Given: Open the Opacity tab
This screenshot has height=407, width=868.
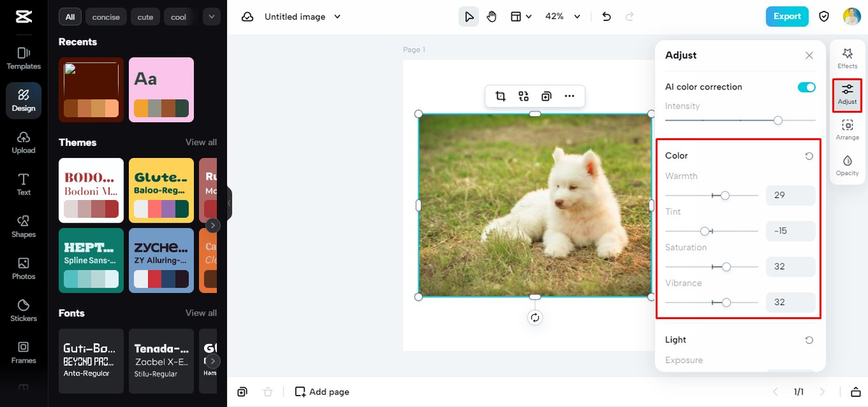Looking at the screenshot, I should [848, 166].
